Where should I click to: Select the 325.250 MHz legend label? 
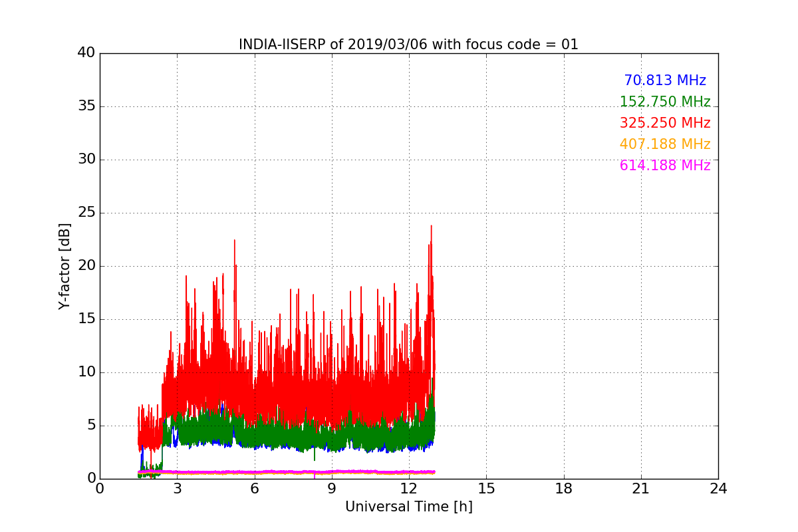(665, 123)
